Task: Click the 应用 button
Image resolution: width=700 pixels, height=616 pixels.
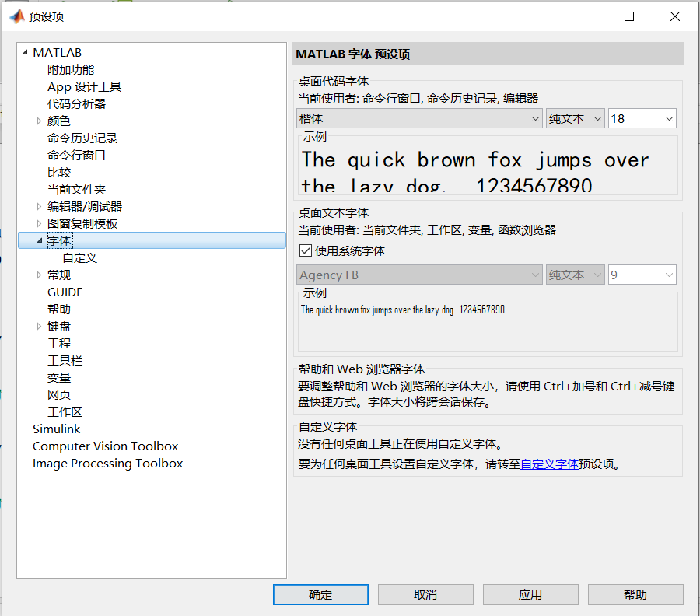Action: (530, 594)
